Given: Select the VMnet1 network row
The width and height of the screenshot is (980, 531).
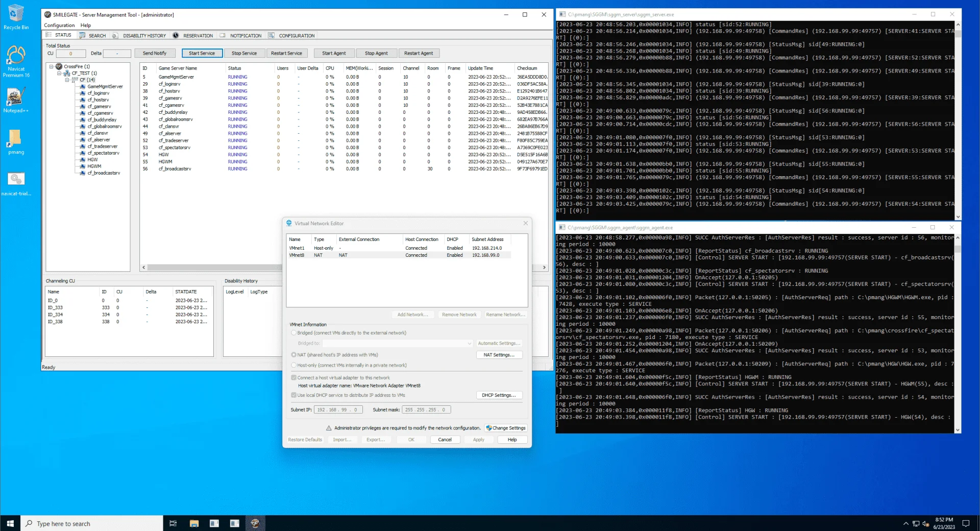Looking at the screenshot, I should [399, 248].
